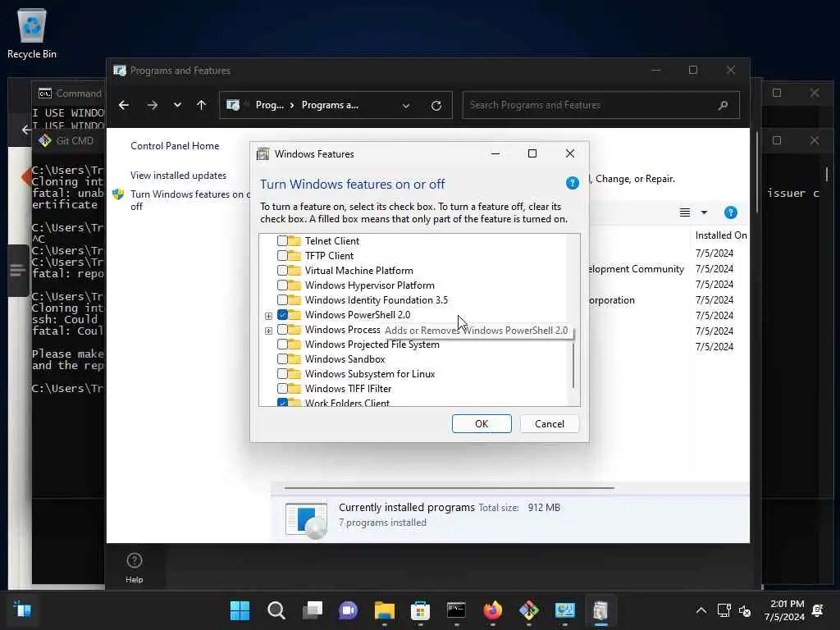Select the Work Folders Client row
The image size is (840, 630).
(x=347, y=402)
